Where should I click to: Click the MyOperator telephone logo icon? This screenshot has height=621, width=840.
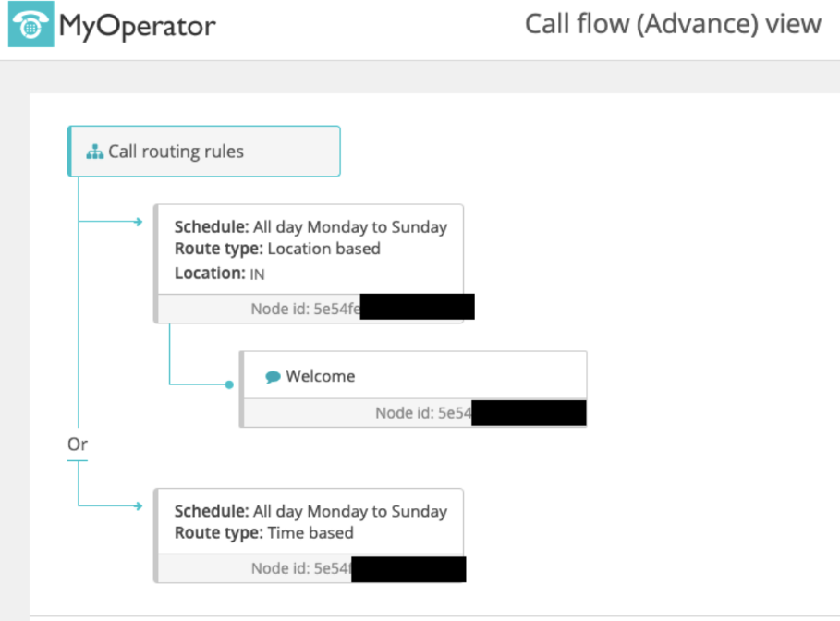point(30,25)
